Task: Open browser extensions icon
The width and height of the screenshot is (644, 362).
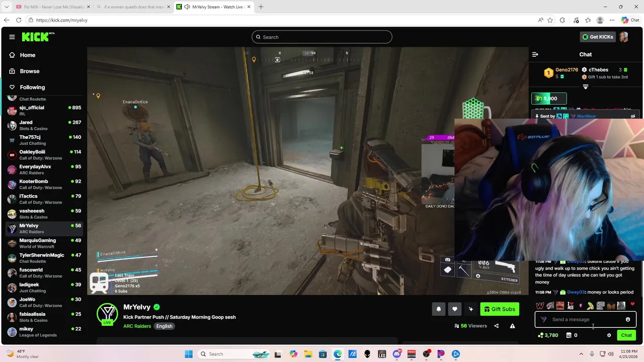Action: (562, 20)
